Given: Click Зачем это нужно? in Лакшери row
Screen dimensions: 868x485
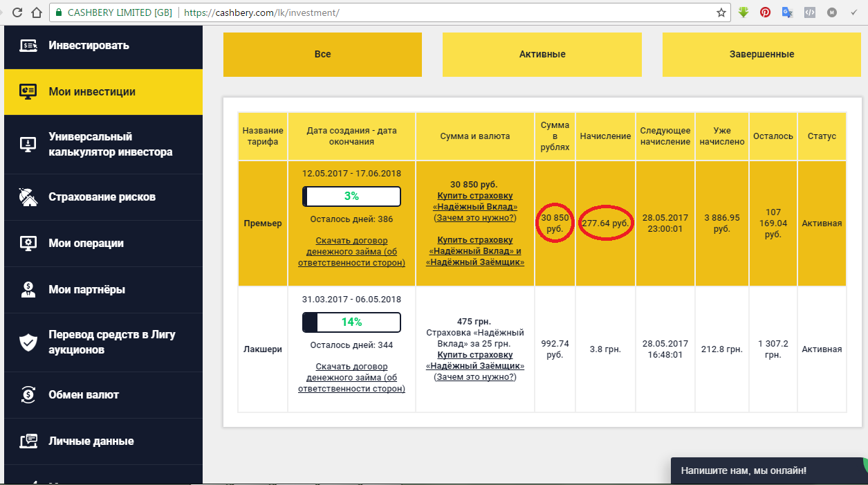Looking at the screenshot, I should pos(475,377).
